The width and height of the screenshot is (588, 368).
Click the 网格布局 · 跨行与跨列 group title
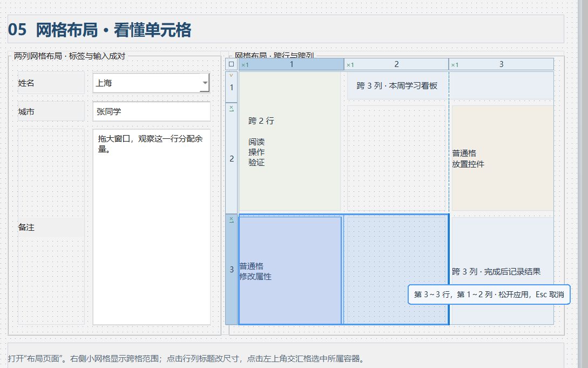coord(274,55)
